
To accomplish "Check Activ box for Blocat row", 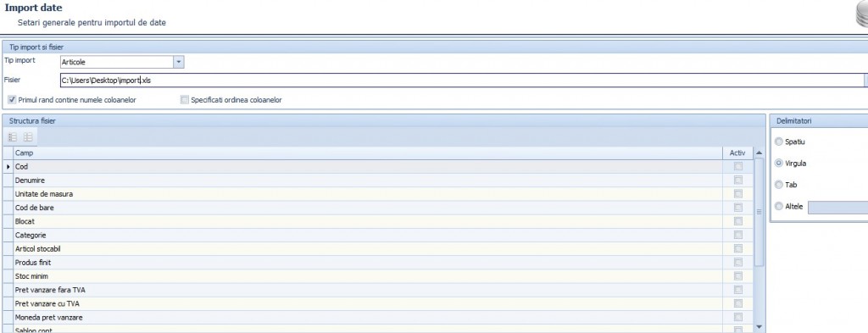I will [x=738, y=221].
